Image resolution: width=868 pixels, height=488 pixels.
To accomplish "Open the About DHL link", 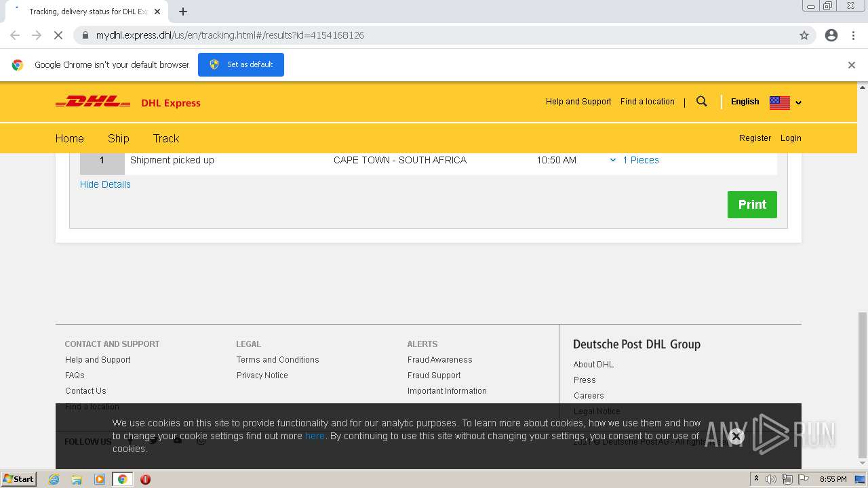I will tap(593, 365).
